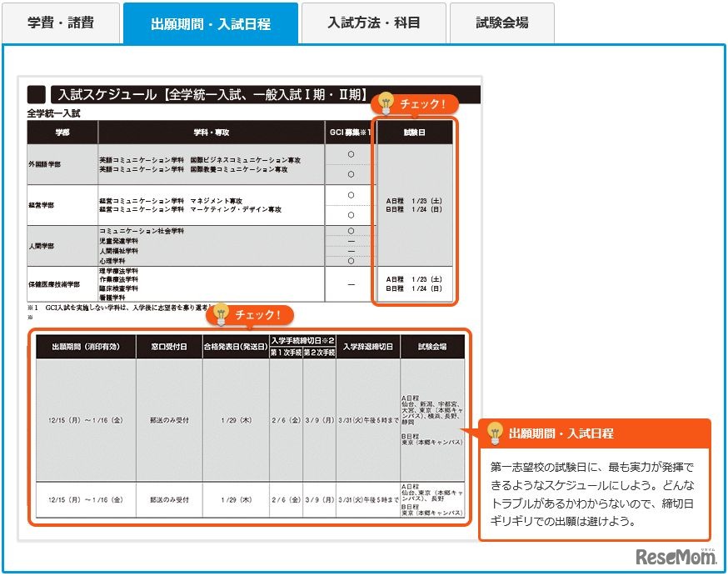
Task: Expand the 試験会場 column header
Action: click(x=432, y=348)
